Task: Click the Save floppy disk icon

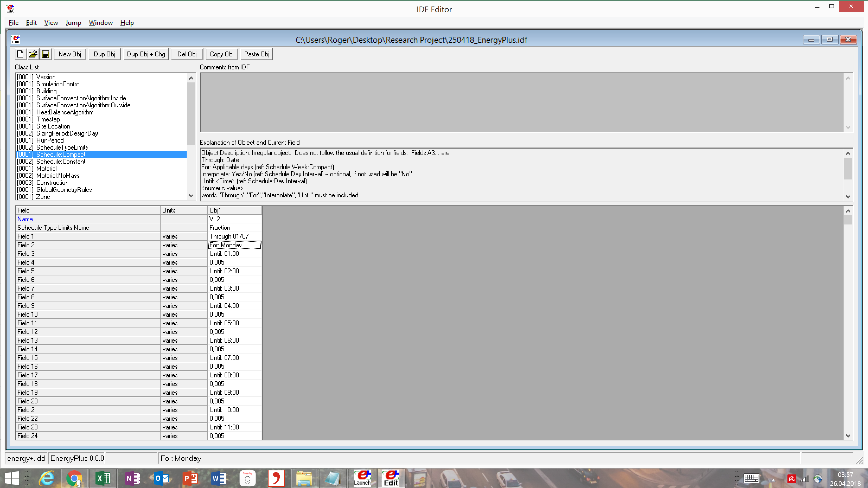Action: click(46, 54)
